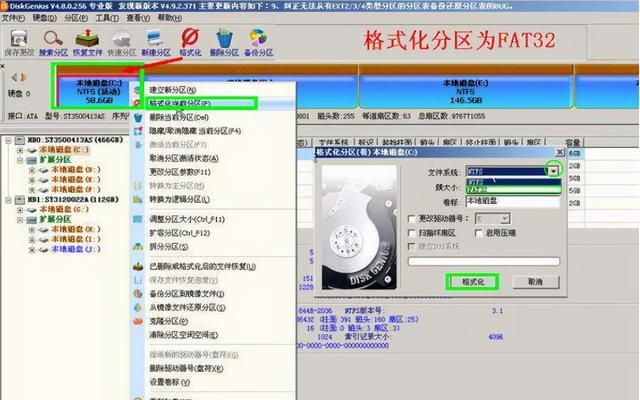Select the 本地磁盘(C:) NTFS 58.6GB partition block

[x=99, y=91]
